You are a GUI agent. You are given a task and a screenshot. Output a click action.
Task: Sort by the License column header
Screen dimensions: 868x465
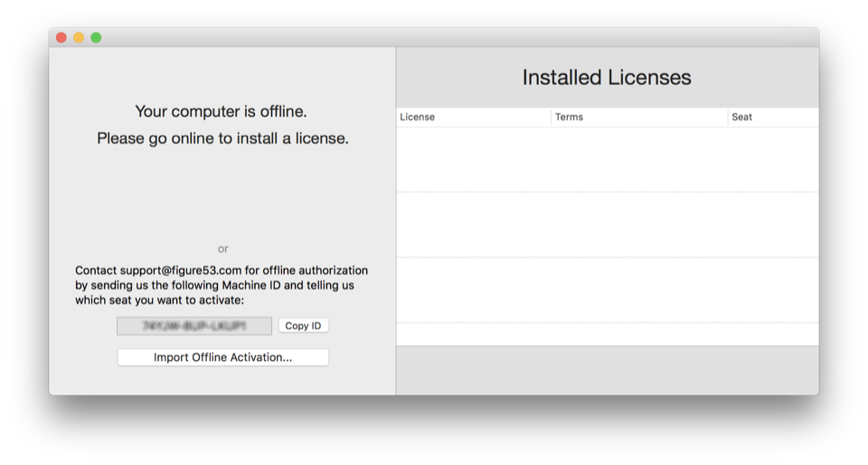click(x=473, y=118)
